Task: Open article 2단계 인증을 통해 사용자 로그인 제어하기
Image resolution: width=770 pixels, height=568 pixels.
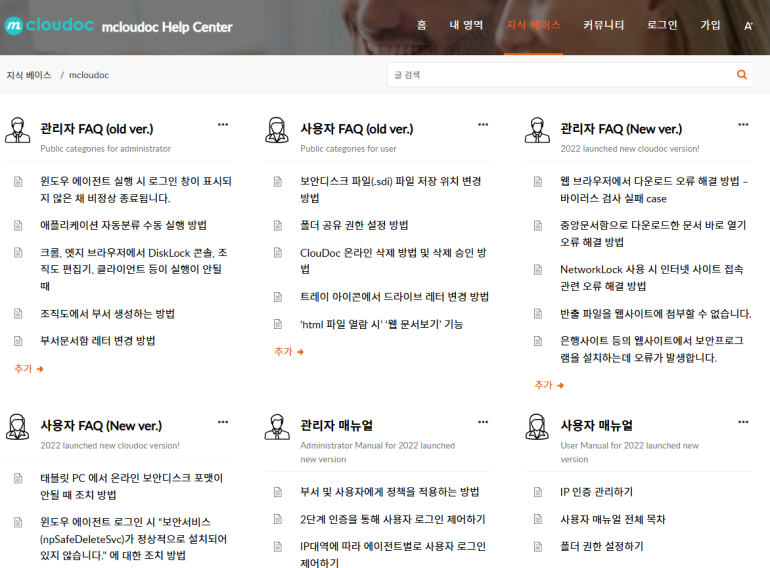Action: [x=392, y=519]
